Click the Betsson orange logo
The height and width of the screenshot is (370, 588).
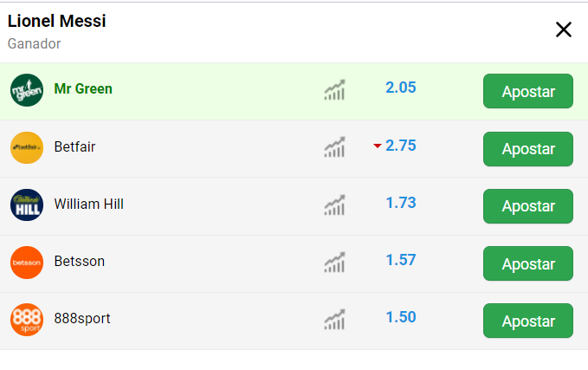tap(27, 263)
